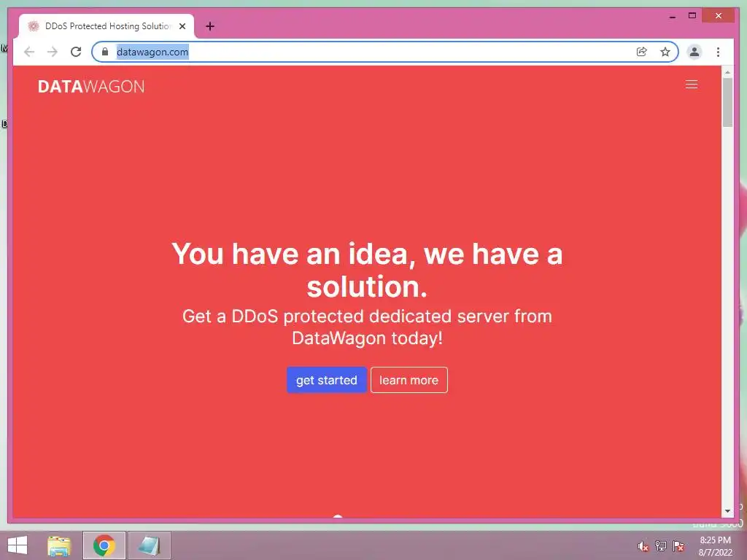Click the muted volume tray icon

click(643, 546)
